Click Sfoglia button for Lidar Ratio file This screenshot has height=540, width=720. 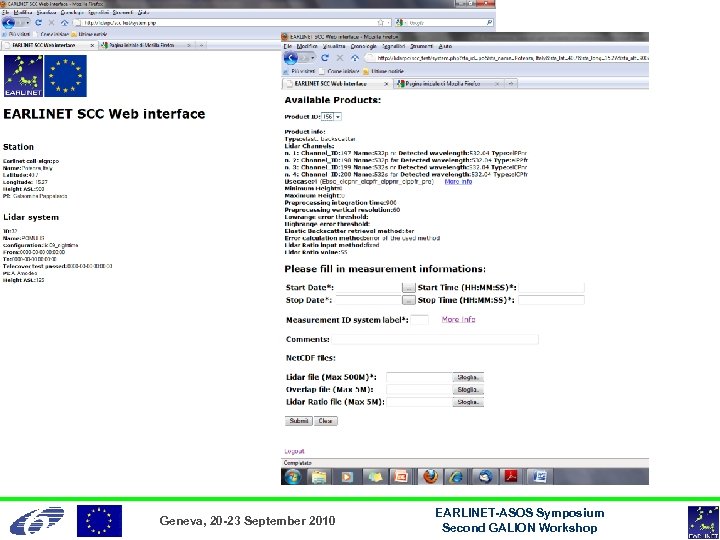468,402
